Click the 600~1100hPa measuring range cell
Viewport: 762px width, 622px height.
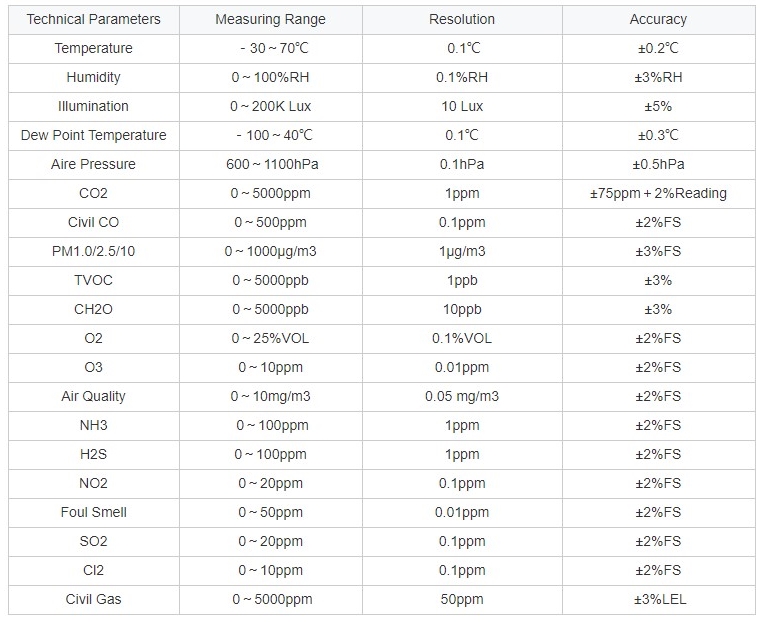tap(270, 164)
